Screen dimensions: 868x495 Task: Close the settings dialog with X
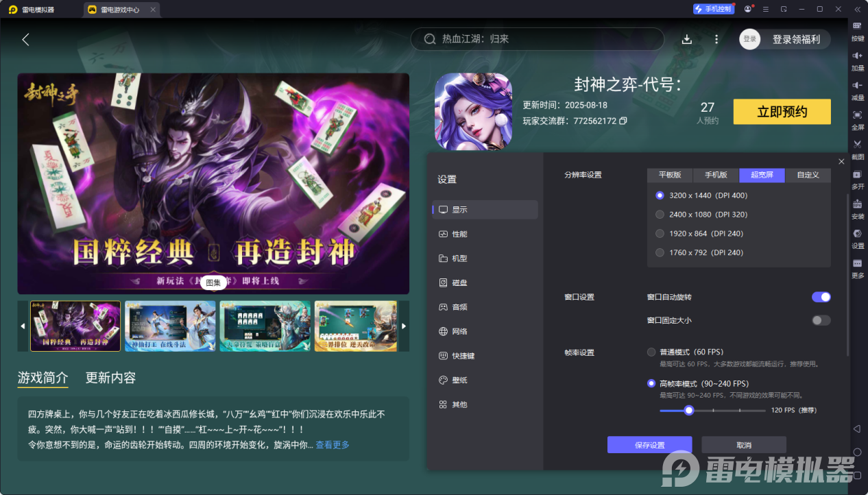841,161
